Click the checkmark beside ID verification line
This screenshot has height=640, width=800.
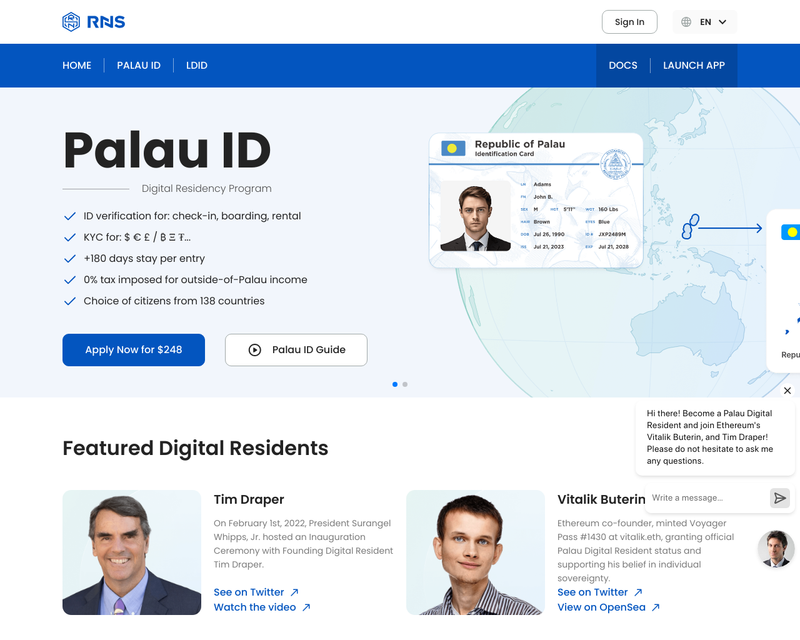pyautogui.click(x=70, y=216)
